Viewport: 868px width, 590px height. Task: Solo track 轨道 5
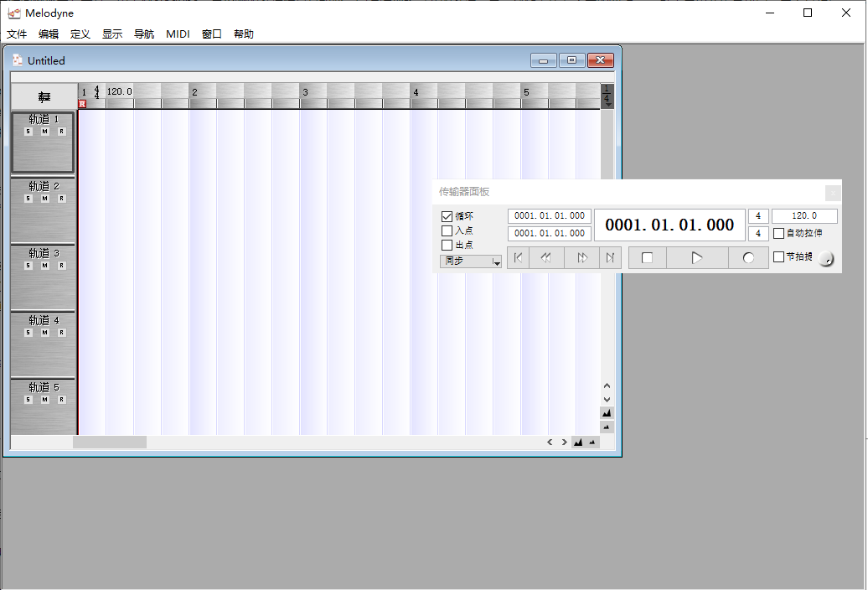(x=28, y=400)
